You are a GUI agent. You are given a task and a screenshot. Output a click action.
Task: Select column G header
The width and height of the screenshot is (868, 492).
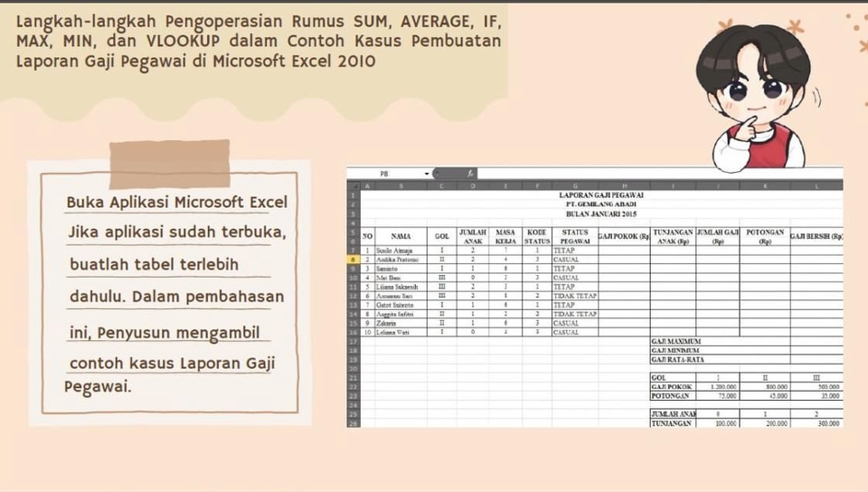tap(573, 185)
